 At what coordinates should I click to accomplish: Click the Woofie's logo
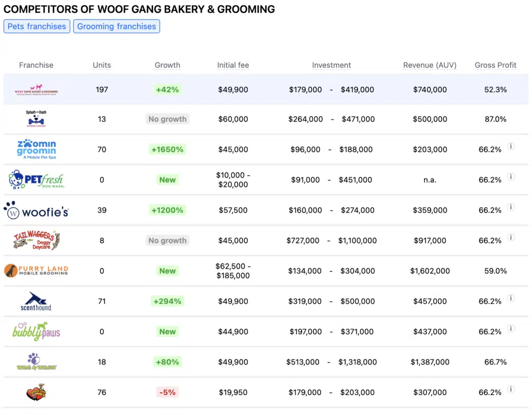pos(36,210)
